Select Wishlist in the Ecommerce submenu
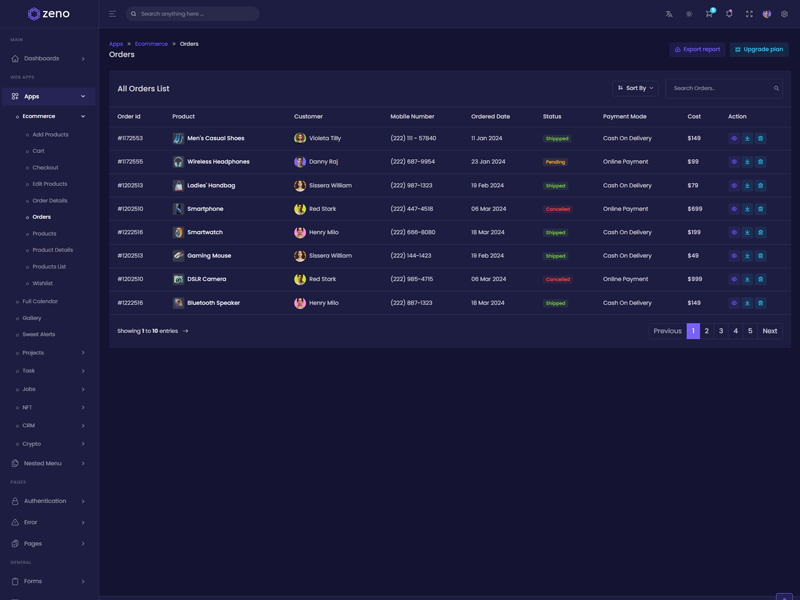This screenshot has height=600, width=800. point(43,283)
